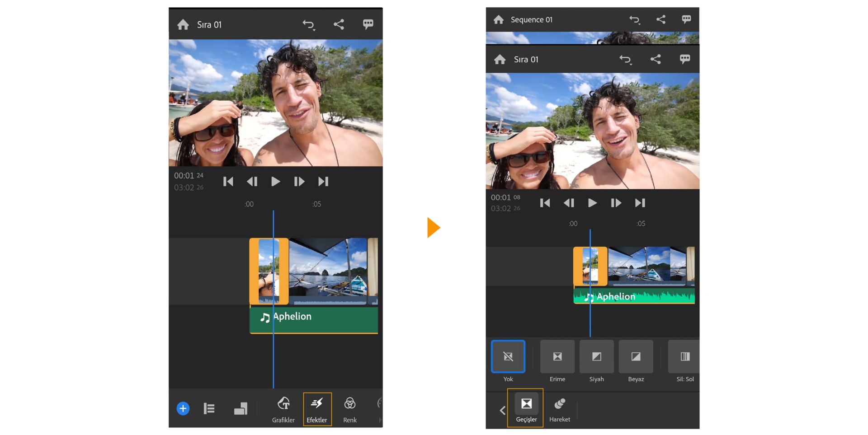Jump to sequence start on the Efektler toolbar screen

coord(228,182)
